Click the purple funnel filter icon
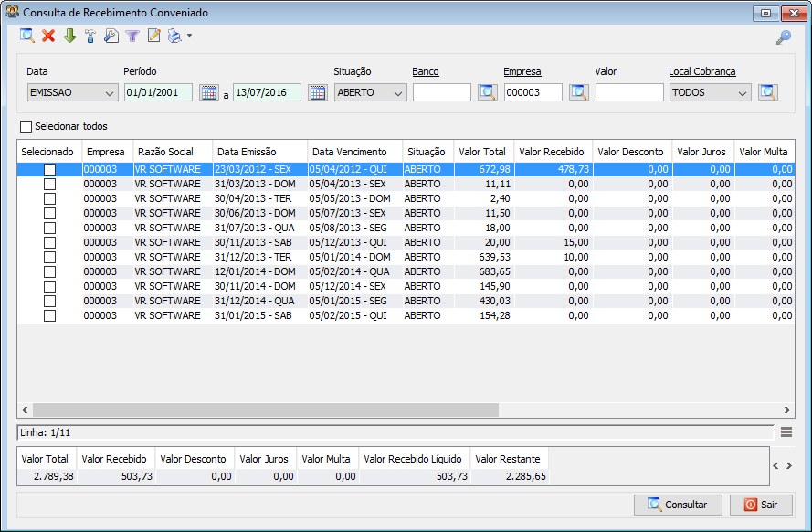This screenshot has height=532, width=812. coord(132,37)
